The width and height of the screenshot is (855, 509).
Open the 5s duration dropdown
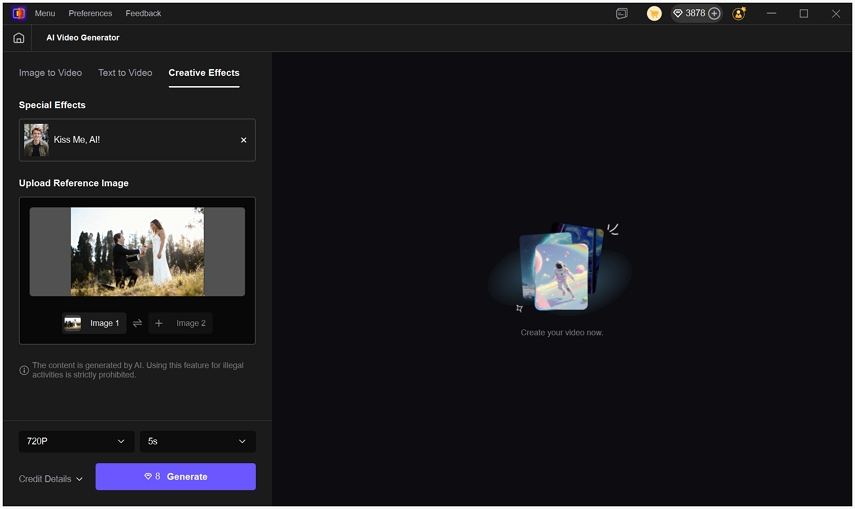tap(197, 441)
